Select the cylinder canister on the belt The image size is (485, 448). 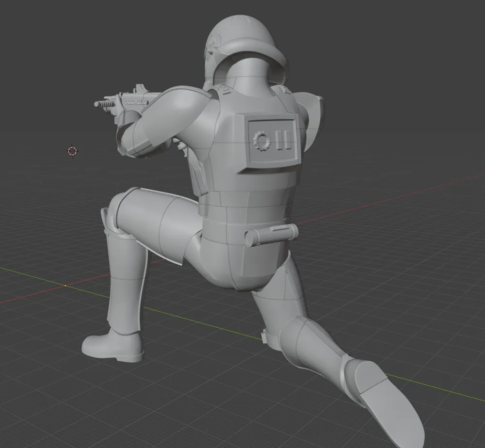click(x=272, y=235)
